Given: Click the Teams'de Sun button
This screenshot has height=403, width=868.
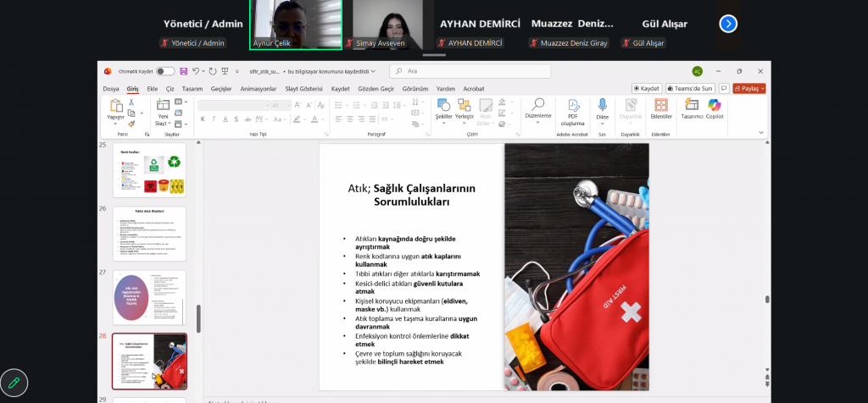Looking at the screenshot, I should [x=689, y=88].
